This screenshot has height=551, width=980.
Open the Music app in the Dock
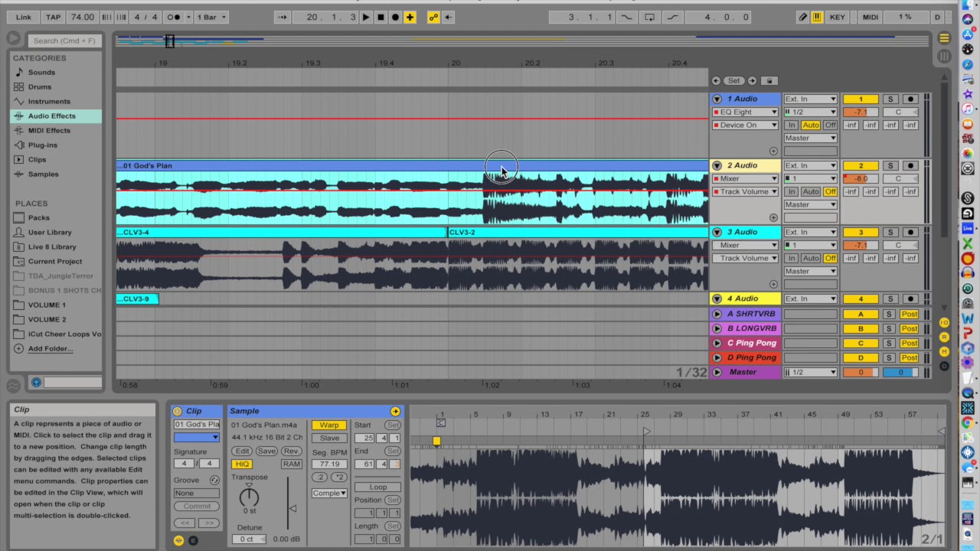(x=968, y=109)
